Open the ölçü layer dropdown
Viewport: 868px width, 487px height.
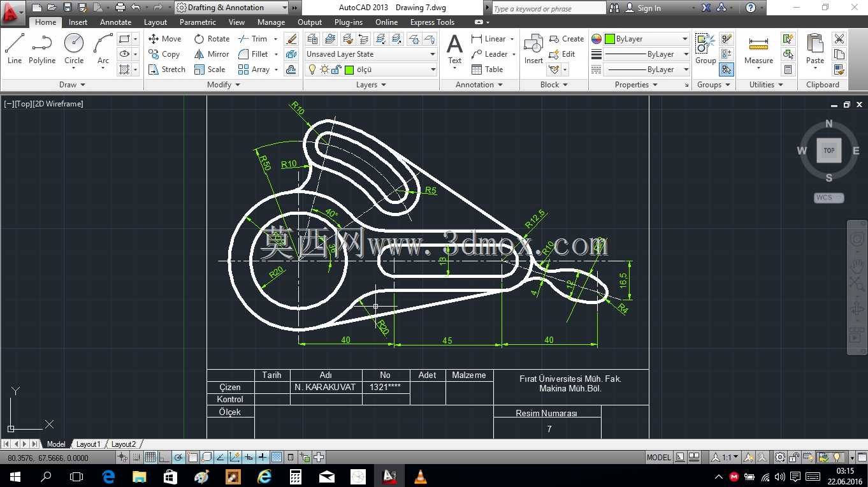(x=371, y=69)
